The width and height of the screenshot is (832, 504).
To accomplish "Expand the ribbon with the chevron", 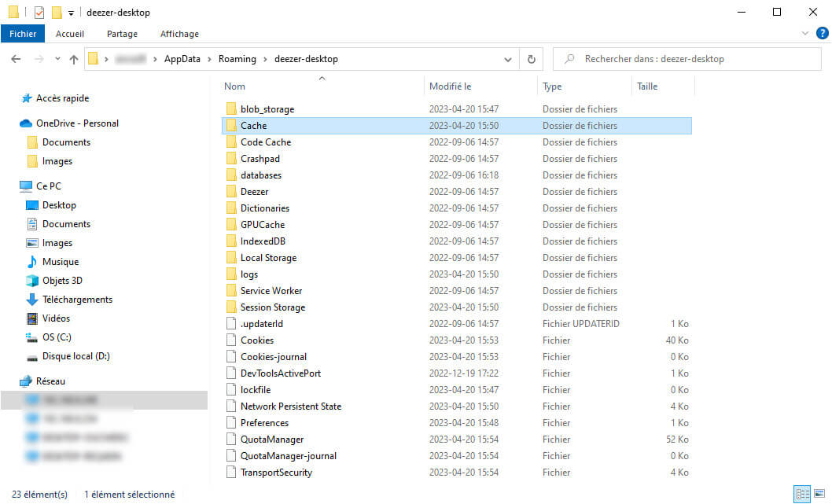I will pyautogui.click(x=805, y=34).
